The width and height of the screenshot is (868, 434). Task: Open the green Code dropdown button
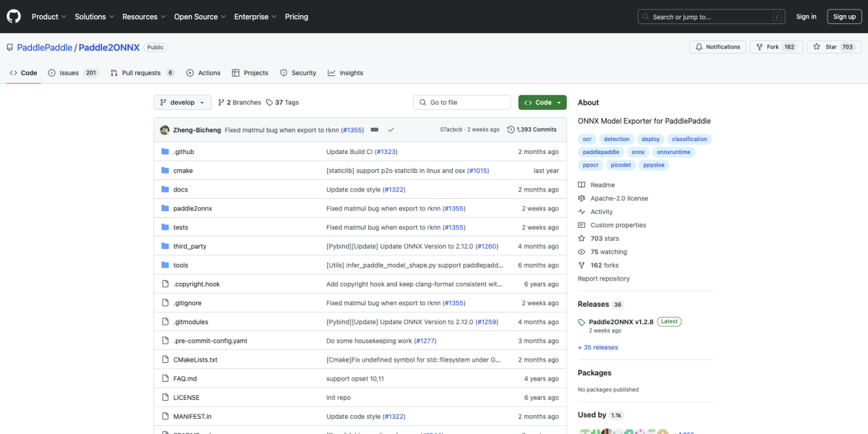542,103
